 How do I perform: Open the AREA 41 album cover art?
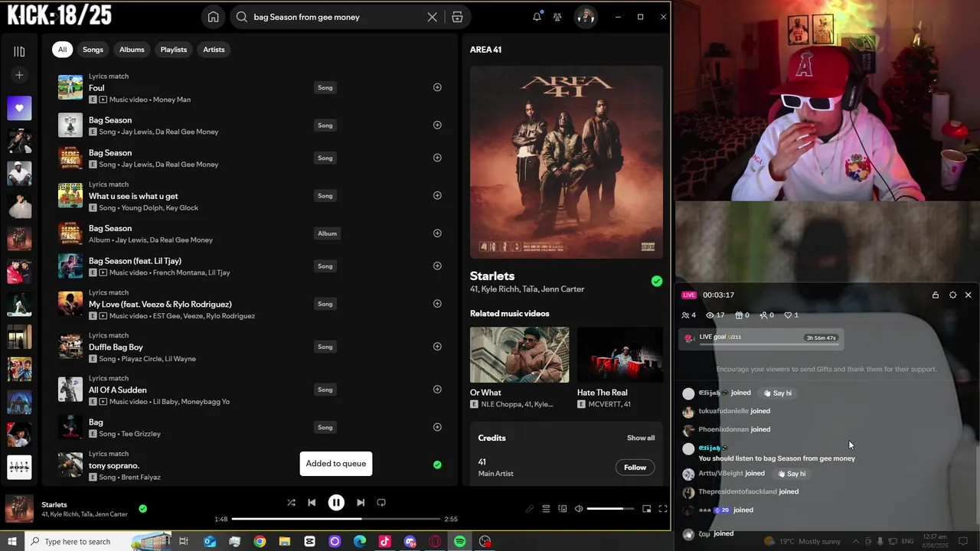tap(567, 161)
